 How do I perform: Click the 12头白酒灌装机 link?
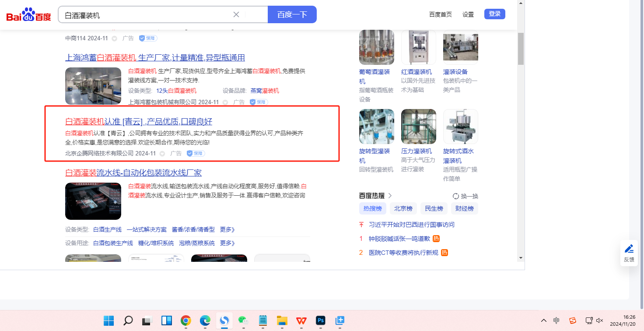[176, 91]
